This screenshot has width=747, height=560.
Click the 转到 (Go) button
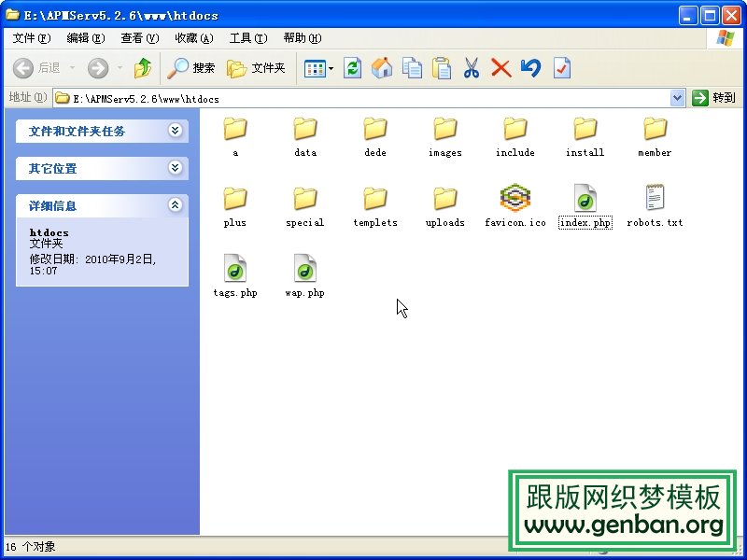pyautogui.click(x=715, y=97)
